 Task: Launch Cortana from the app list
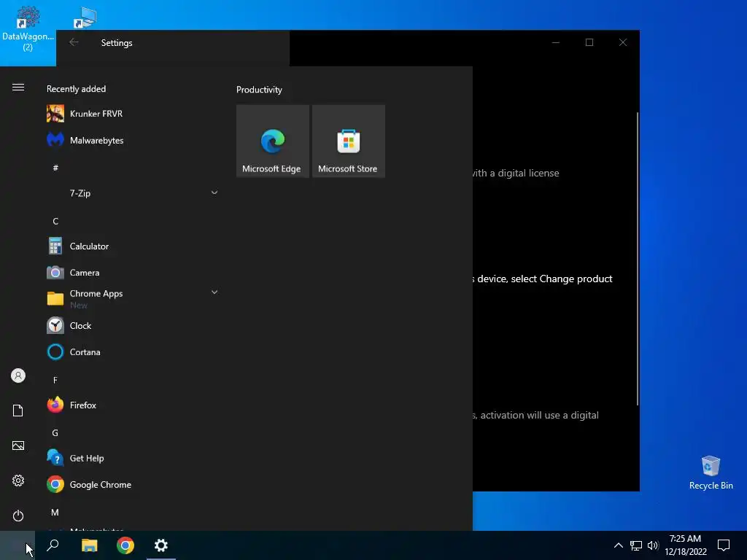[x=133, y=352]
